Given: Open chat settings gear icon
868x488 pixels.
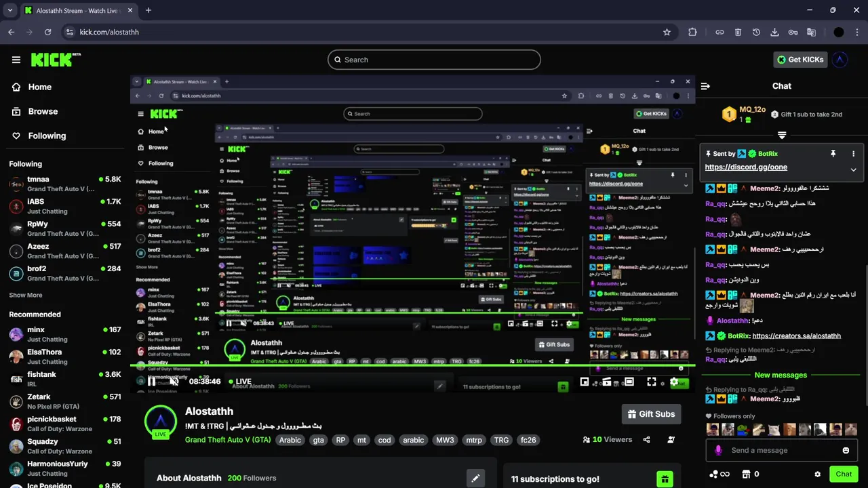Looking at the screenshot, I should 818,474.
